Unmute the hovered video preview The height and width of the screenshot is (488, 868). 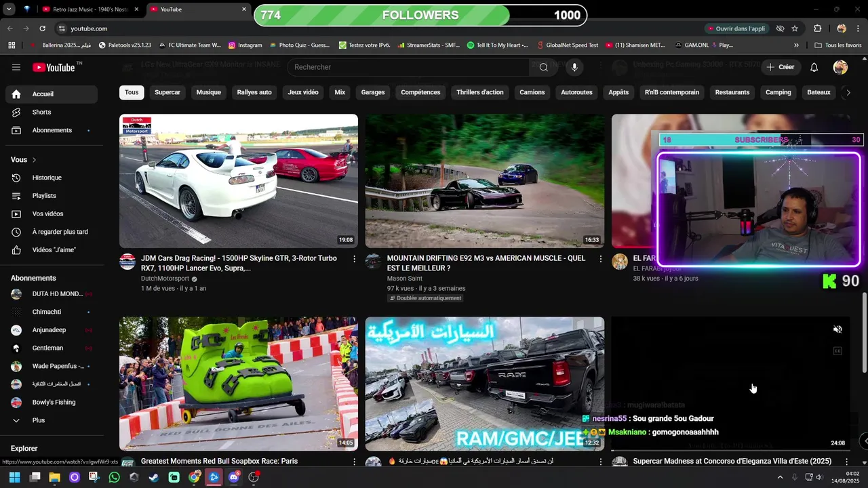tap(837, 329)
